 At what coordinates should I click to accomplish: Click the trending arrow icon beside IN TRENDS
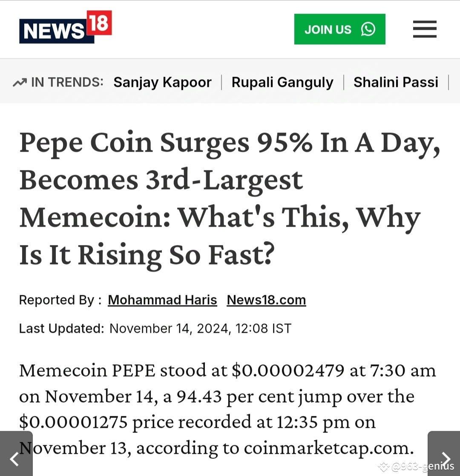pos(20,81)
